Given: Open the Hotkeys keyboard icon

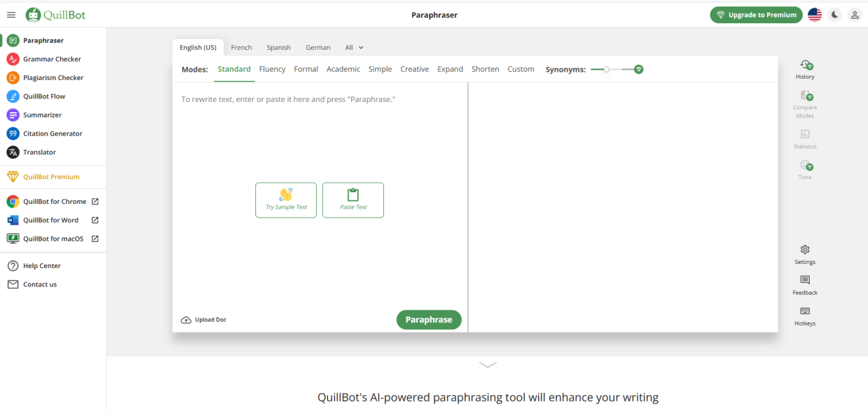Looking at the screenshot, I should click(805, 311).
